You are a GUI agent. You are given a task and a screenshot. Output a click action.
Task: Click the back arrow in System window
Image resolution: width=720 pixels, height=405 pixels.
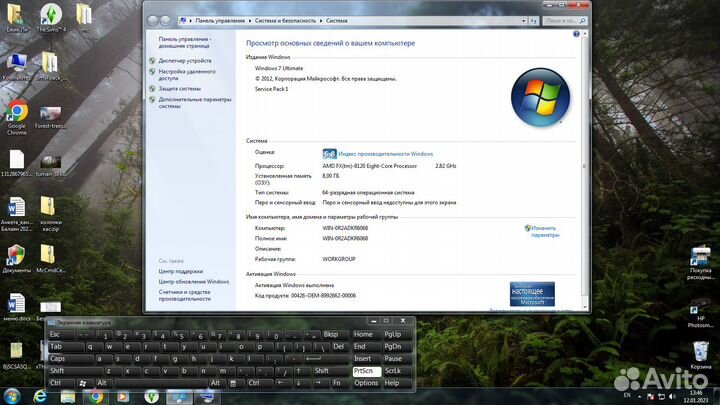[x=152, y=21]
